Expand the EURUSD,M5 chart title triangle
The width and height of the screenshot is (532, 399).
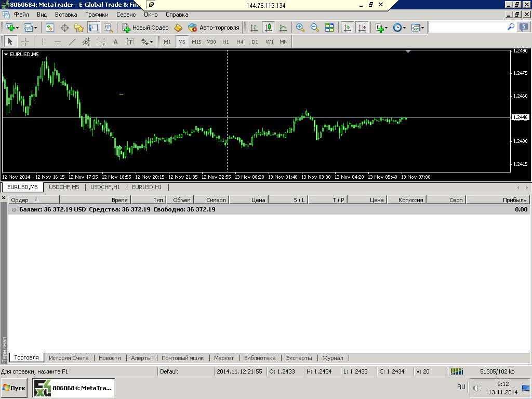(6, 54)
